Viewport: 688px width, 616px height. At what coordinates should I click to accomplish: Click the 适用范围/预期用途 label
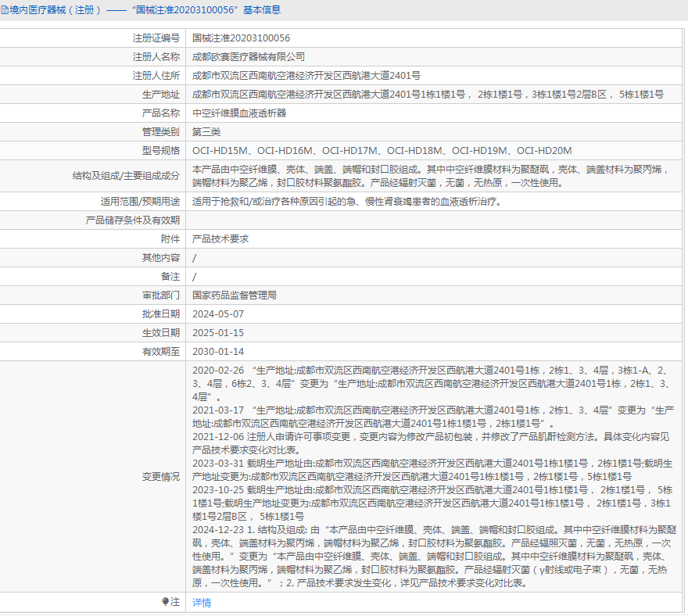pos(140,202)
